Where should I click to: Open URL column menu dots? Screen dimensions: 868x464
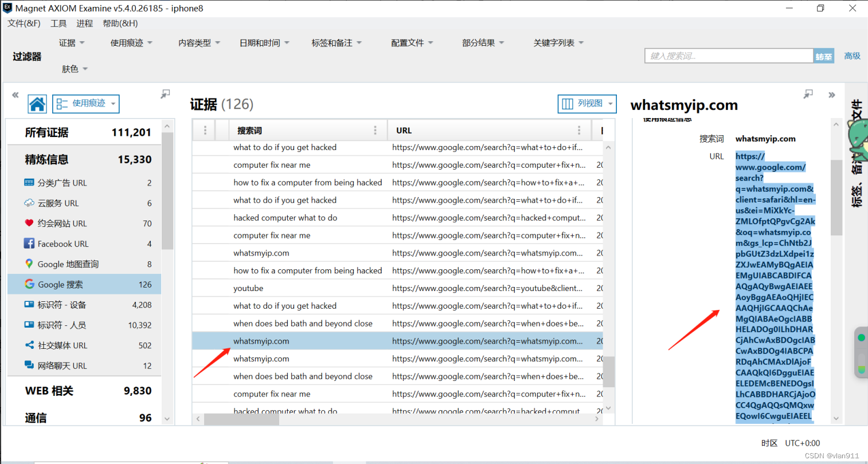pos(579,131)
